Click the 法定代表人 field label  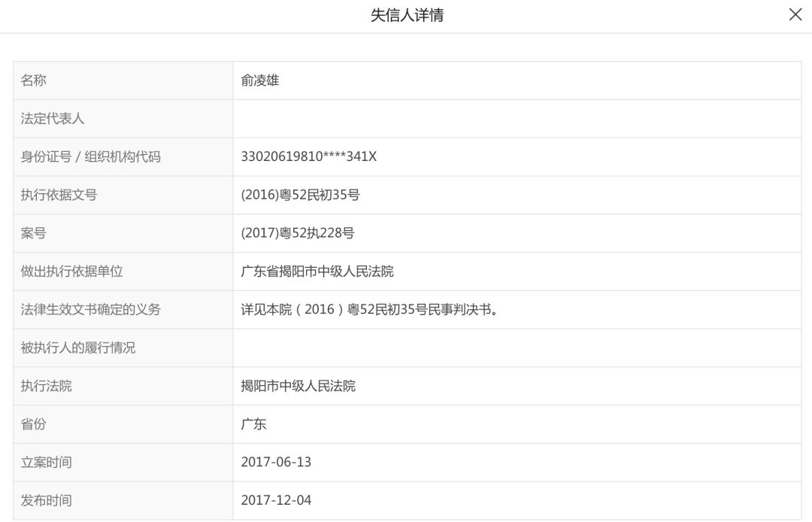(x=45, y=118)
